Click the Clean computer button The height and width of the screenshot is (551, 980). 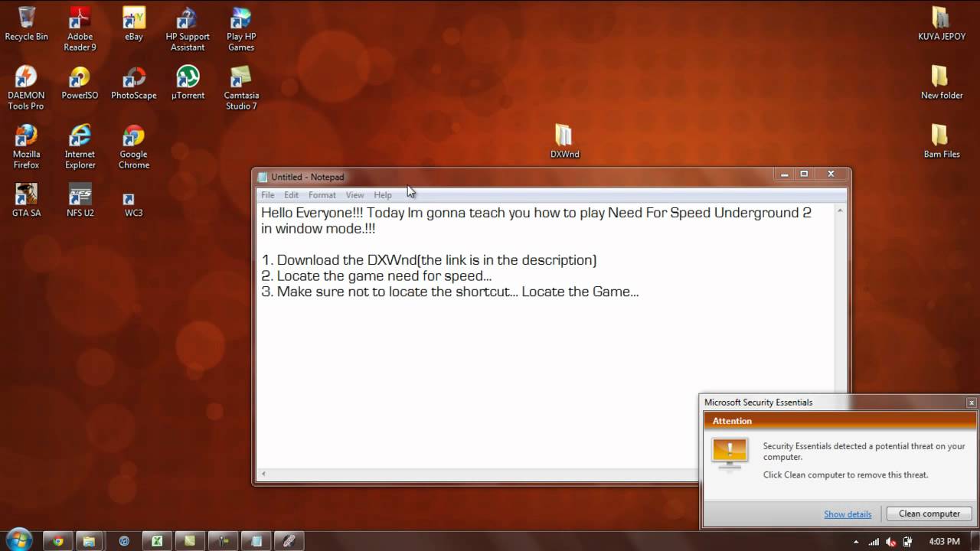point(929,514)
